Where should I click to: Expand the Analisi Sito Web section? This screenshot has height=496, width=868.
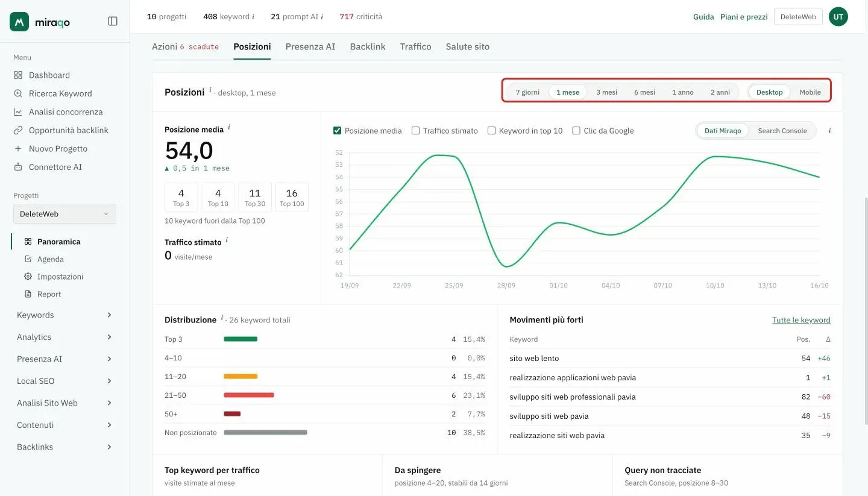[x=64, y=403]
